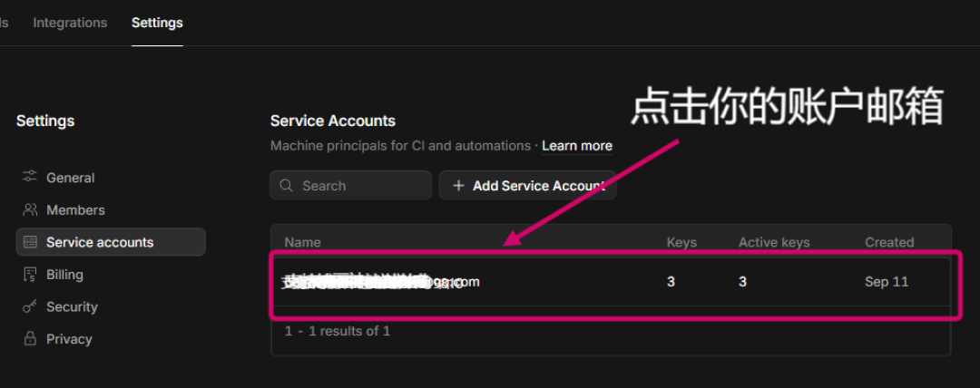Screen dimensions: 980x388
Task: Click the Members people icon
Action: 29,210
